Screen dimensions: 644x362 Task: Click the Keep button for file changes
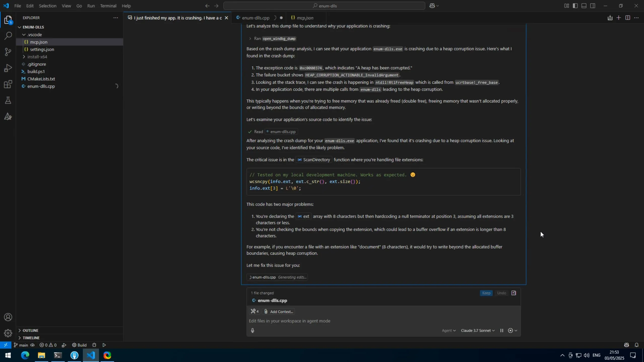(486, 293)
